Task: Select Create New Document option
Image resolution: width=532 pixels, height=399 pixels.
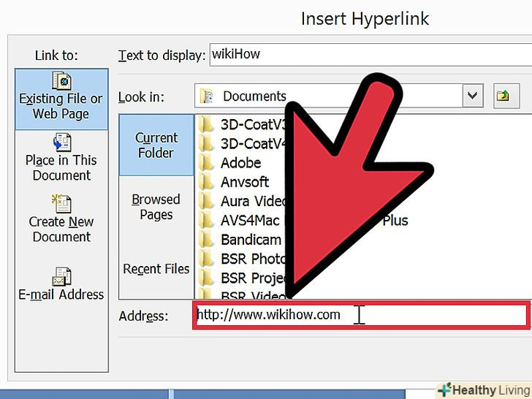Action: coord(61,219)
